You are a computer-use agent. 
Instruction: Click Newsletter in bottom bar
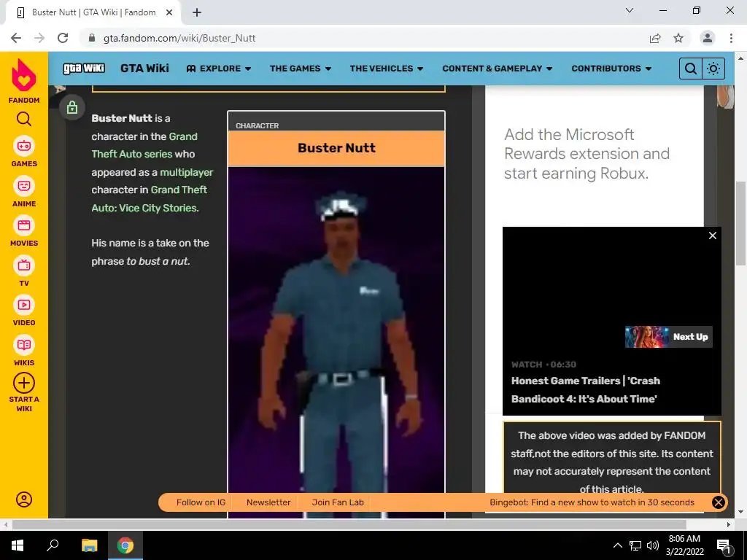pos(268,502)
